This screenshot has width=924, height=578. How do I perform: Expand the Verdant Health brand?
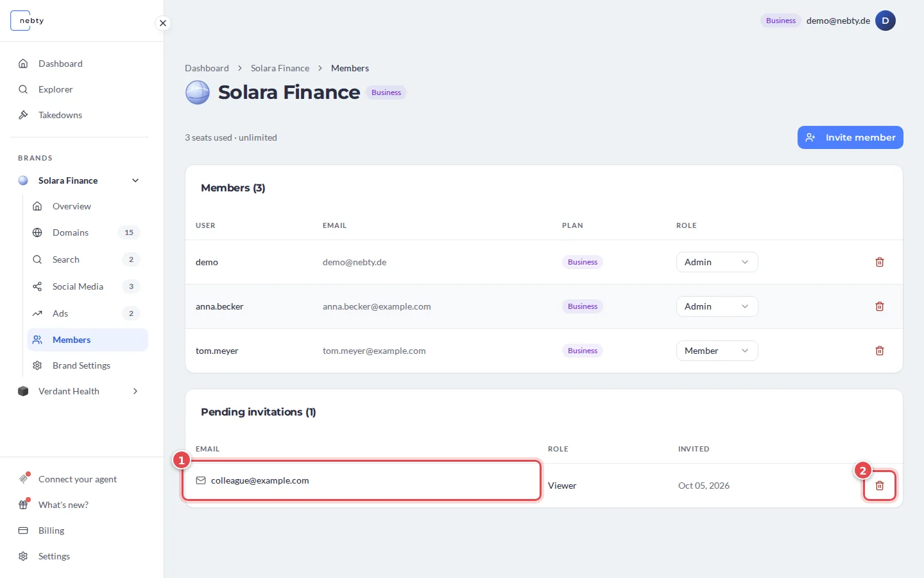click(x=135, y=391)
